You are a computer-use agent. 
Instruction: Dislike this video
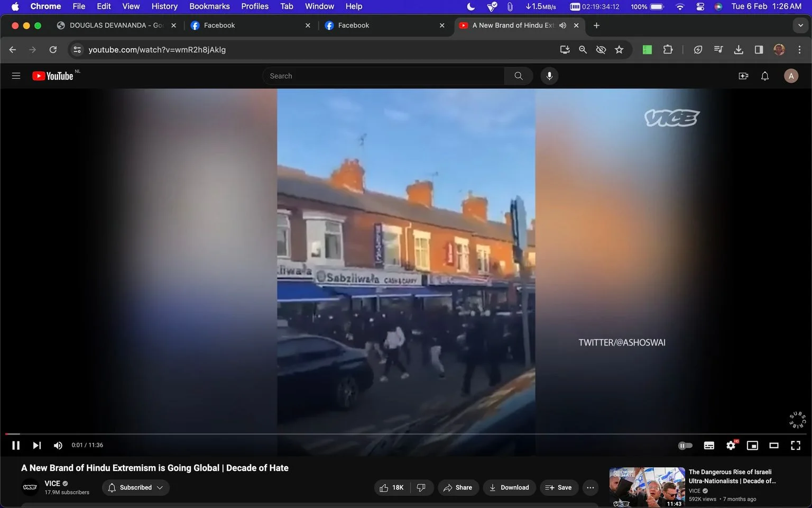421,487
